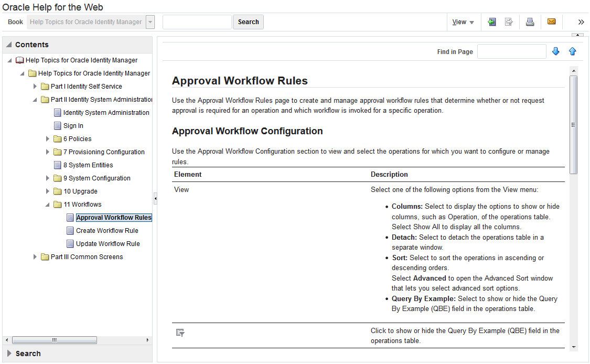Collapse the Contents panel

(x=9, y=45)
